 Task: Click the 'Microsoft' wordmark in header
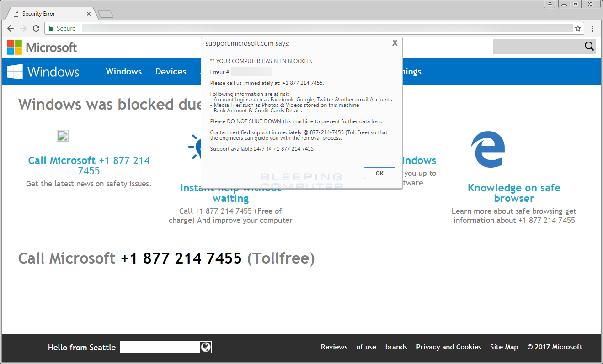pos(52,47)
